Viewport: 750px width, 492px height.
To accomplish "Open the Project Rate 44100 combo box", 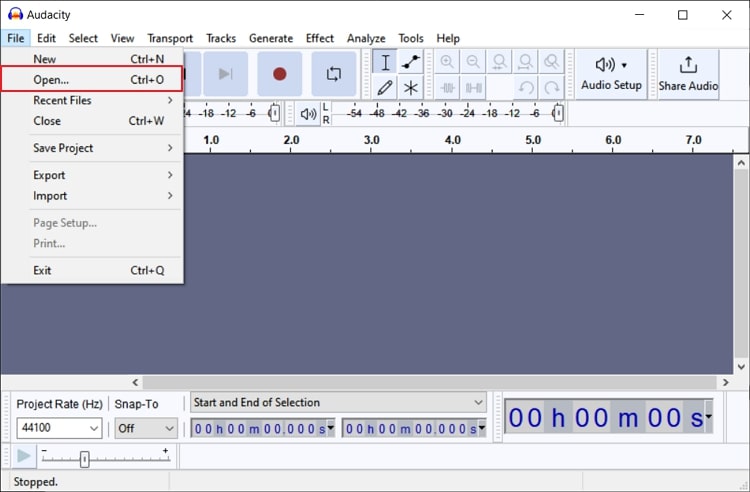I will coord(59,428).
